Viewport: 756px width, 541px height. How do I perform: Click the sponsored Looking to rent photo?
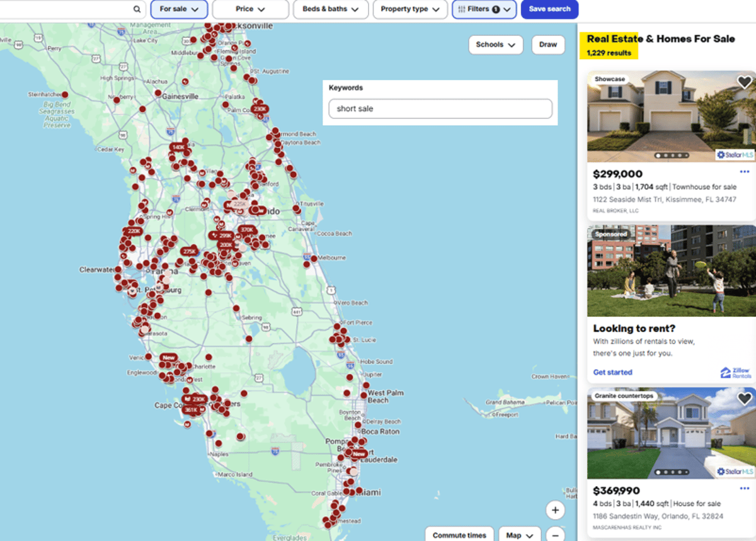point(672,271)
